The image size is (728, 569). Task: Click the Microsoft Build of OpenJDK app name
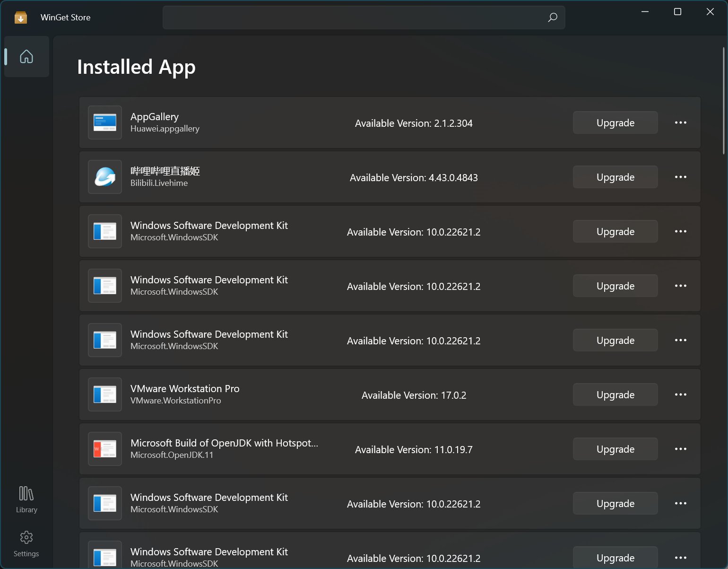[224, 443]
